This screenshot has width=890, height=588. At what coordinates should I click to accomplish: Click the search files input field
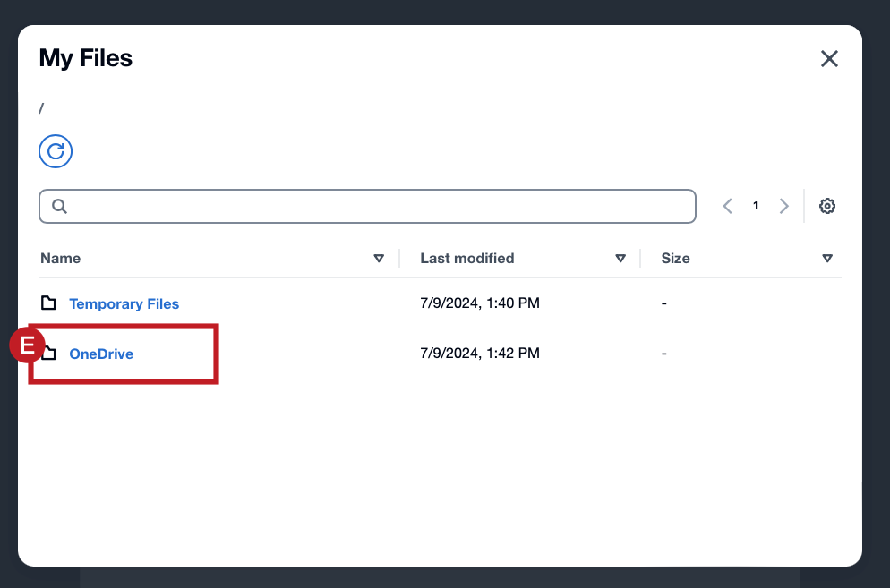pyautogui.click(x=367, y=206)
